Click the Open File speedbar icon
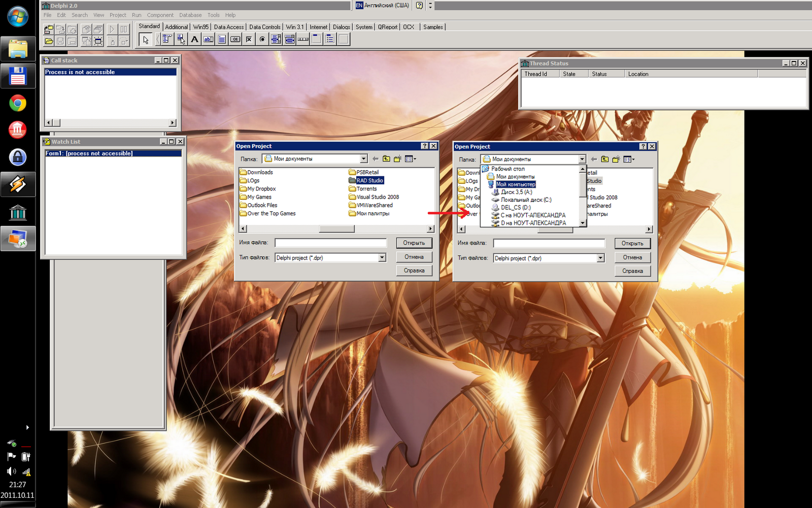 49,41
